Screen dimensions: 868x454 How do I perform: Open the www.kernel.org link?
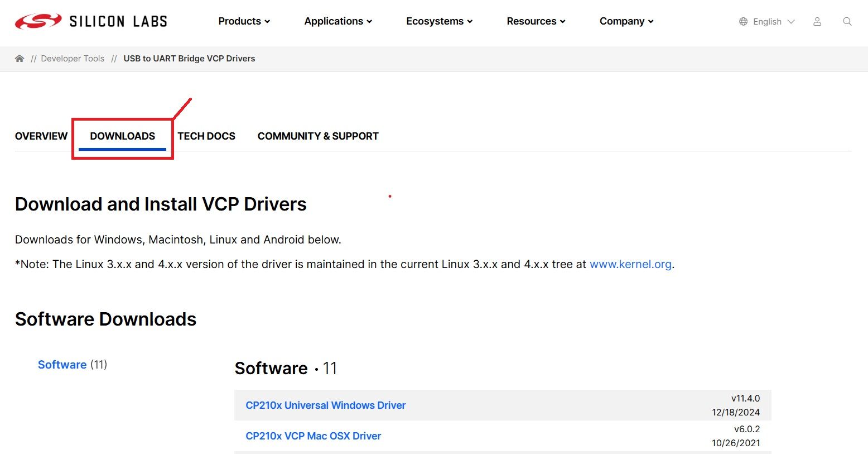click(630, 264)
